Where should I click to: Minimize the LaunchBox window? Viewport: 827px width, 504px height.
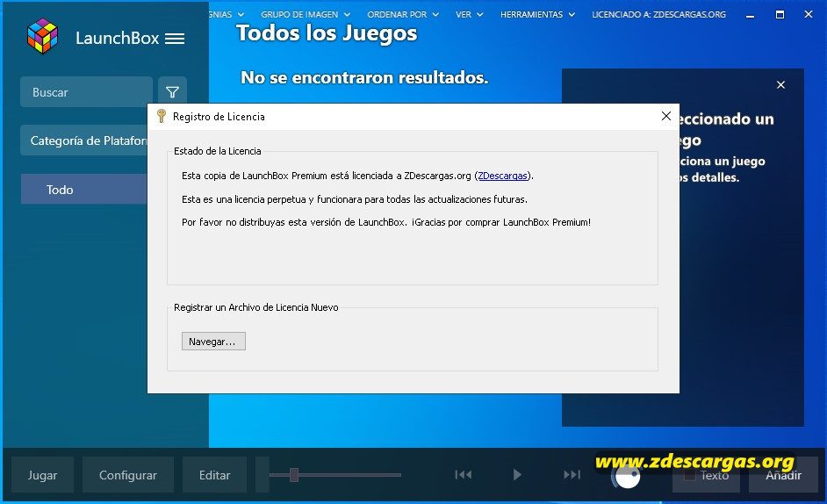pyautogui.click(x=750, y=15)
